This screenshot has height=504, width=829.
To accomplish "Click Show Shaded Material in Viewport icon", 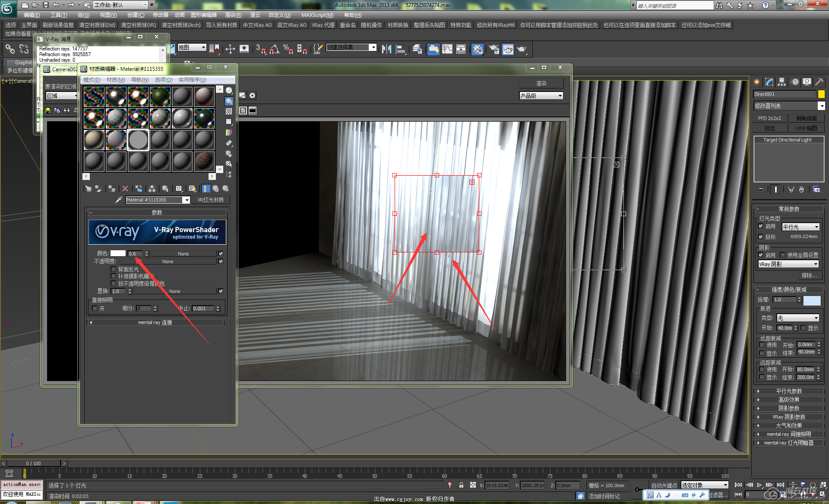I will pyautogui.click(x=192, y=189).
